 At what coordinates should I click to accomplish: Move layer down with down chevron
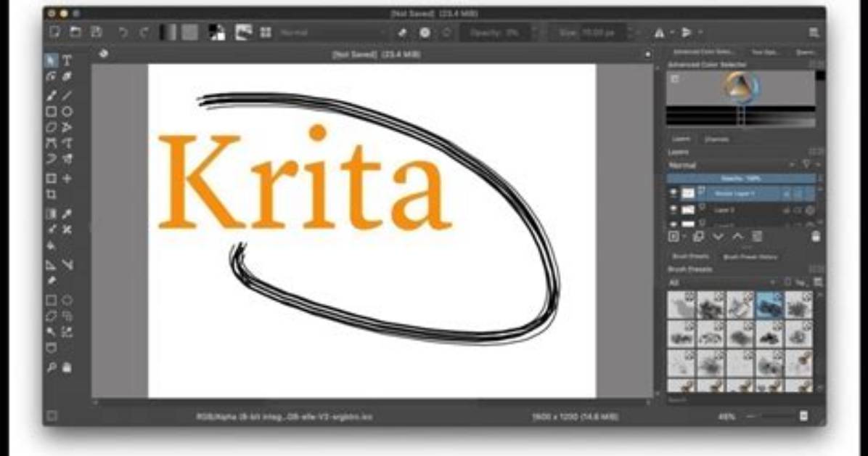[x=718, y=237]
